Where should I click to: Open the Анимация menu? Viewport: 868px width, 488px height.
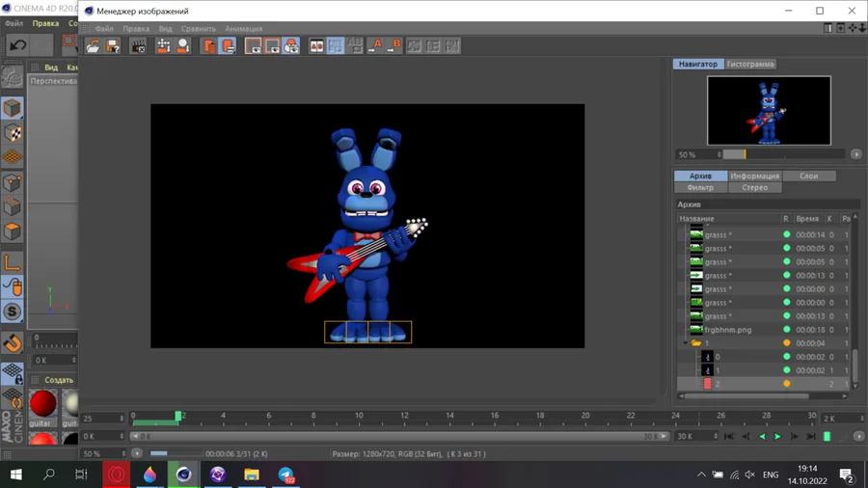pyautogui.click(x=244, y=29)
